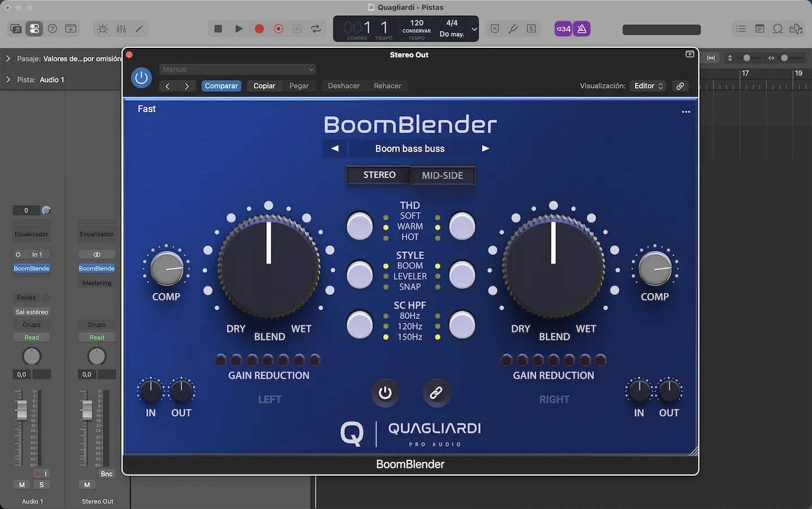Switch to STEREO mode tab

(x=379, y=175)
